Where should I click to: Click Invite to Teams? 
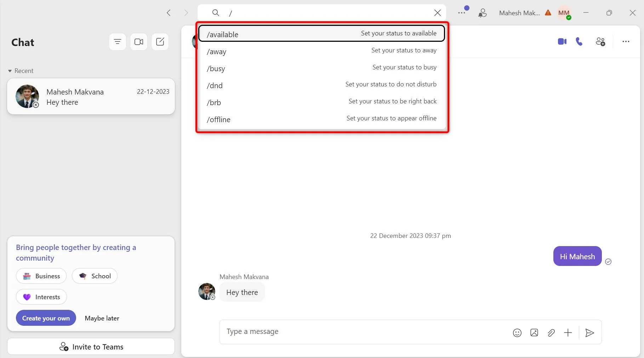[x=91, y=346]
